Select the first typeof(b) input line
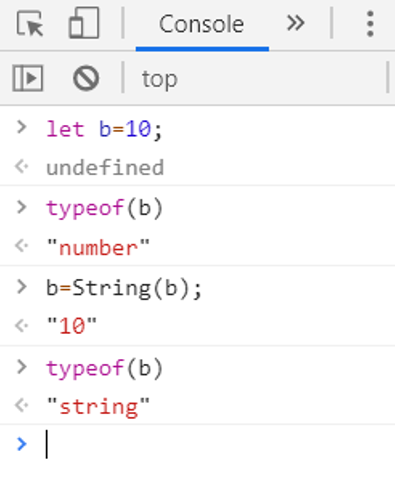This screenshot has height=477, width=395. click(x=105, y=208)
